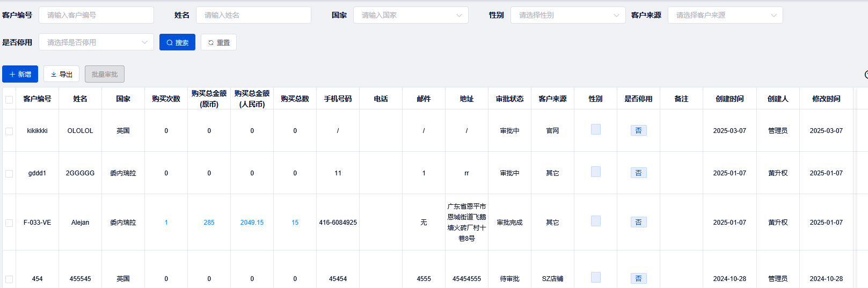This screenshot has height=288, width=868.
Task: Click the 否 disabled tag in kikikkki row
Action: point(638,131)
